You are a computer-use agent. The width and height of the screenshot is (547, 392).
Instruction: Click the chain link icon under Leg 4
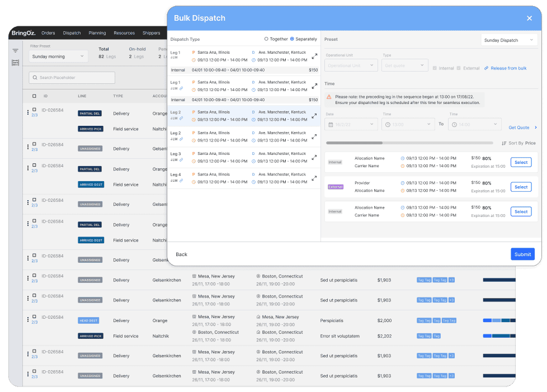coord(181,180)
